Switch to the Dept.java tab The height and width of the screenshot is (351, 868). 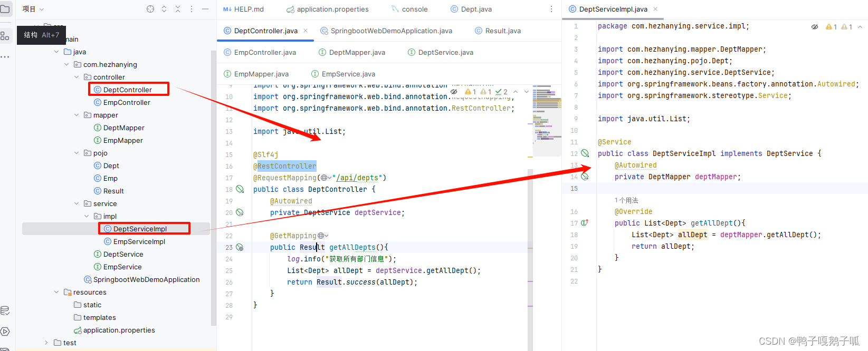click(471, 9)
